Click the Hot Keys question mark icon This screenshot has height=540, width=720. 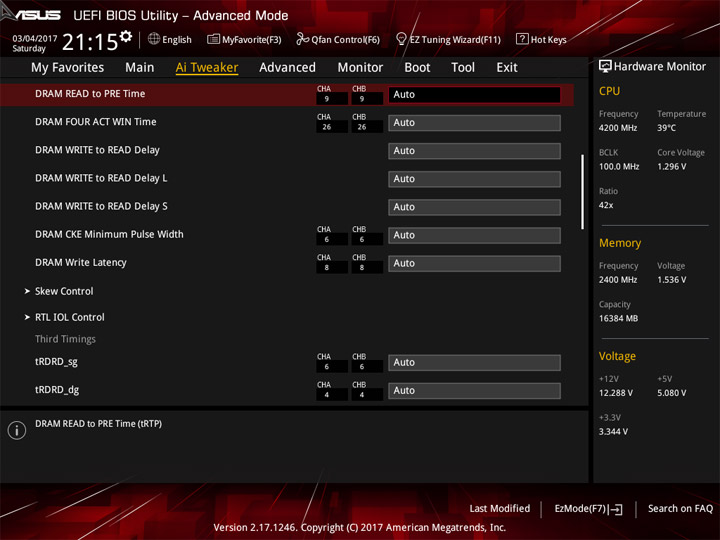point(522,39)
